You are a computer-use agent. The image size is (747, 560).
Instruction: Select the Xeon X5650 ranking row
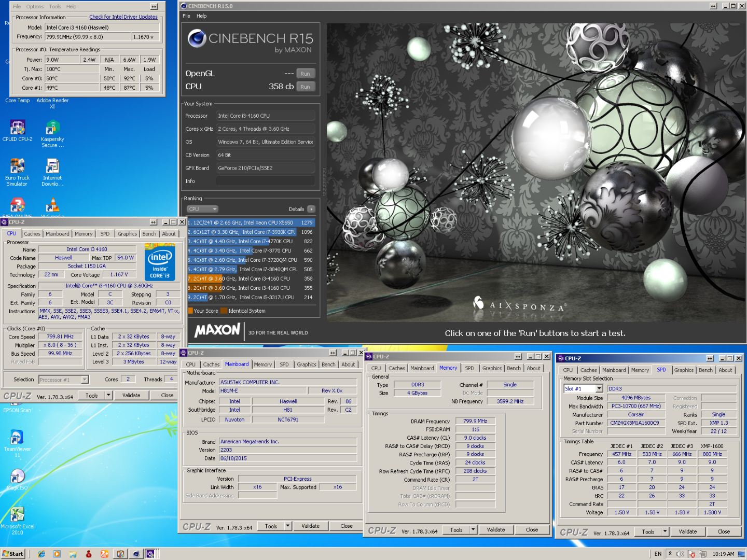(x=251, y=222)
